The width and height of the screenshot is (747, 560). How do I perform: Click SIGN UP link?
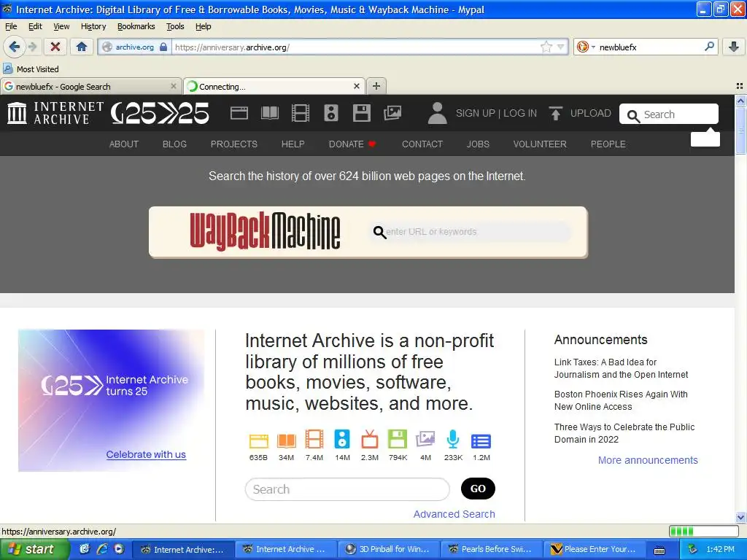[x=476, y=113]
